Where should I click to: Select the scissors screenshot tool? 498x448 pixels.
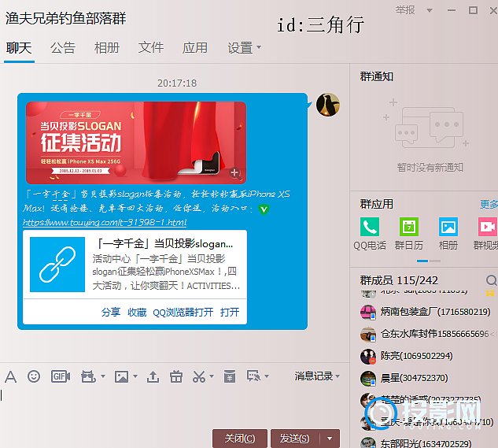[x=199, y=377]
